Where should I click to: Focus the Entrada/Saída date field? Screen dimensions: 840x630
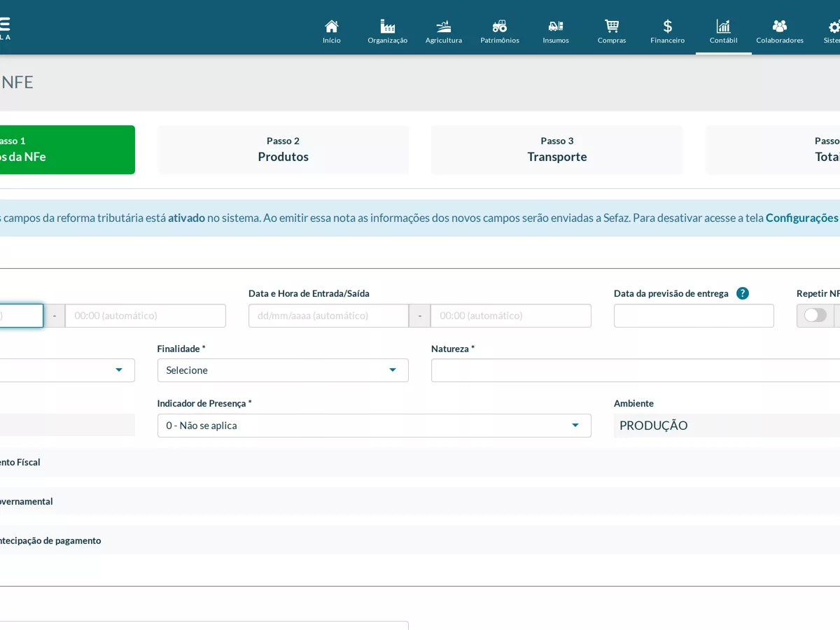coord(328,316)
